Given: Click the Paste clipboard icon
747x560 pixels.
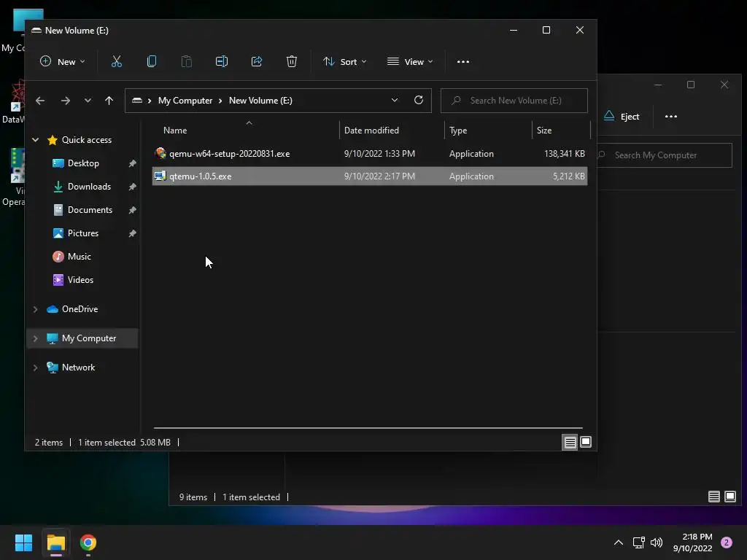Looking at the screenshot, I should [x=187, y=61].
